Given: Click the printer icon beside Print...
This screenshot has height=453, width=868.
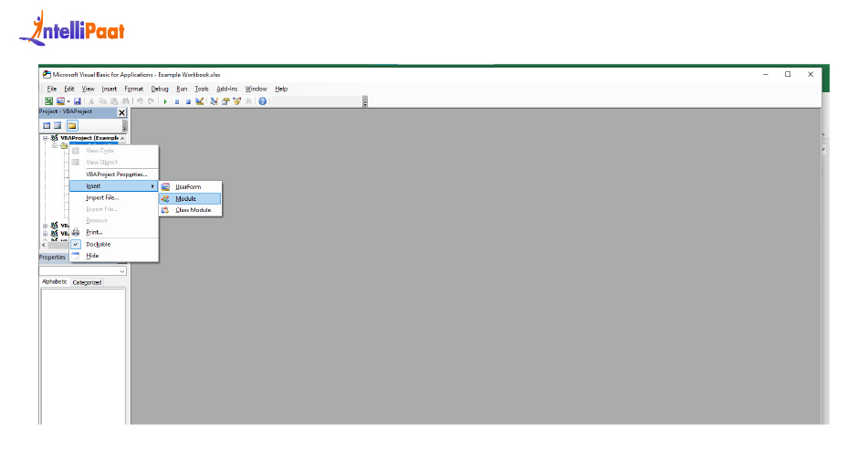Looking at the screenshot, I should click(x=76, y=232).
